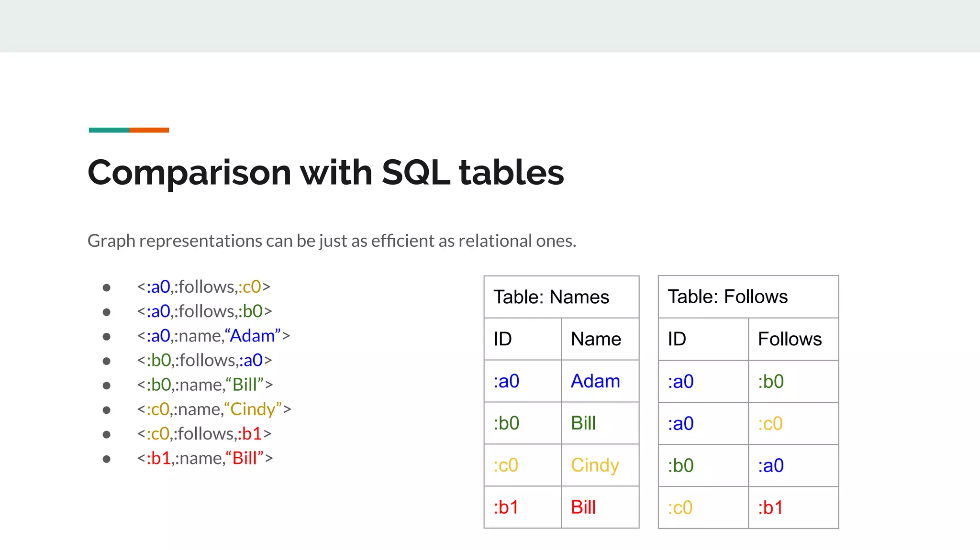Screen dimensions: 980x551
Task: Click the slide title "Comparison with SQL tables"
Action: coord(325,172)
